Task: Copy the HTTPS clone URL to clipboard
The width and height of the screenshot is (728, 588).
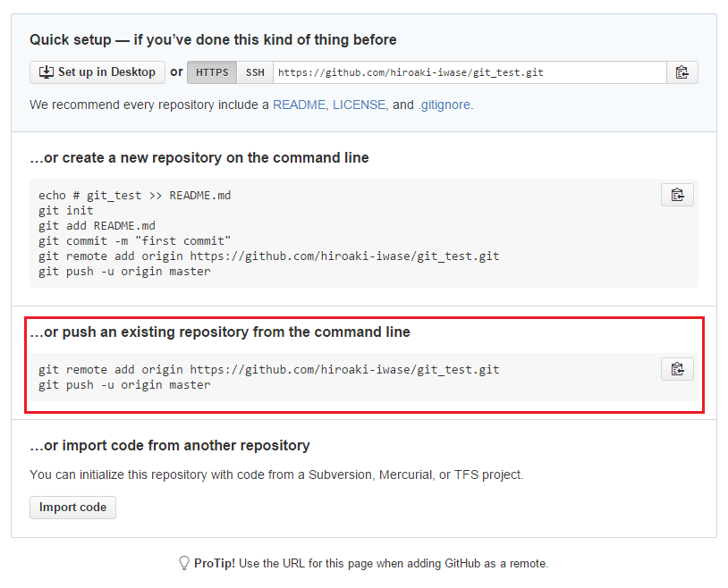Action: [682, 72]
